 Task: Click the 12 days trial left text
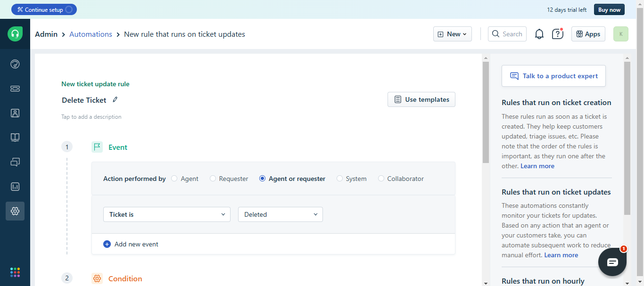pos(567,9)
